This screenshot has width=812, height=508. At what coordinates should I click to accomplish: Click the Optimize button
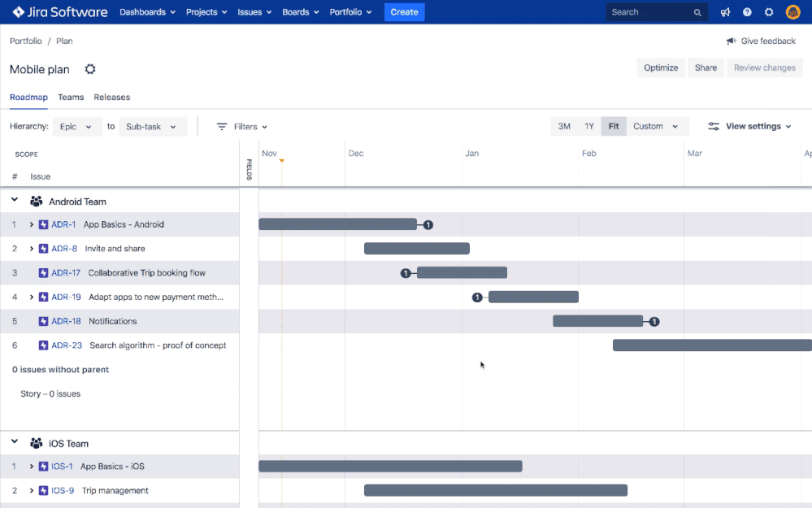(660, 68)
